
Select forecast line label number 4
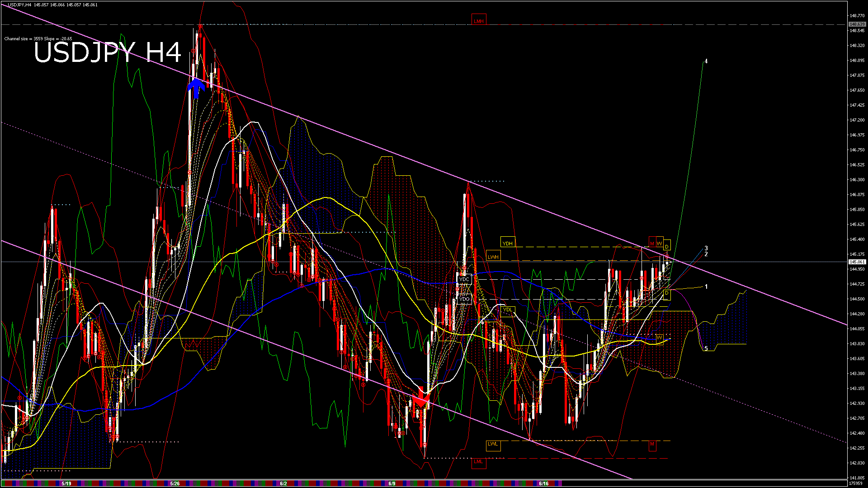coord(706,61)
